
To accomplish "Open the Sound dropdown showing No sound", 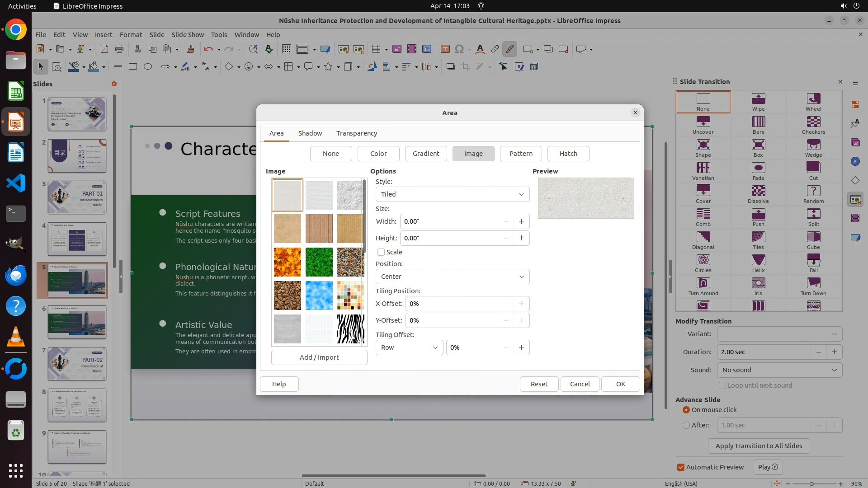I will 779,370.
